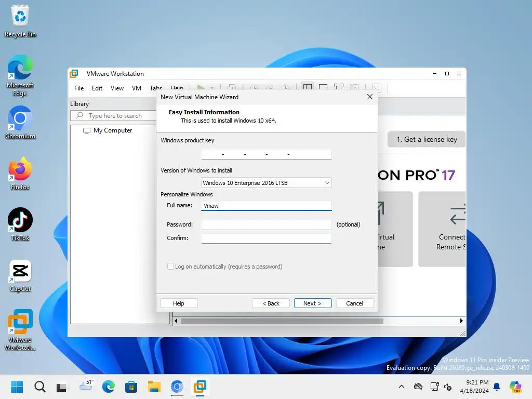The image size is (532, 399).
Task: Click the full screen mode toolbar icon
Action: click(338, 87)
